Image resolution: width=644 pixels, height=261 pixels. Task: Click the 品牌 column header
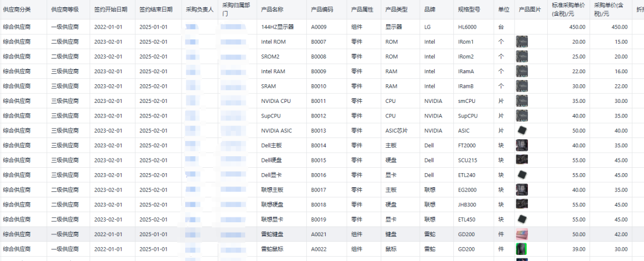point(430,10)
